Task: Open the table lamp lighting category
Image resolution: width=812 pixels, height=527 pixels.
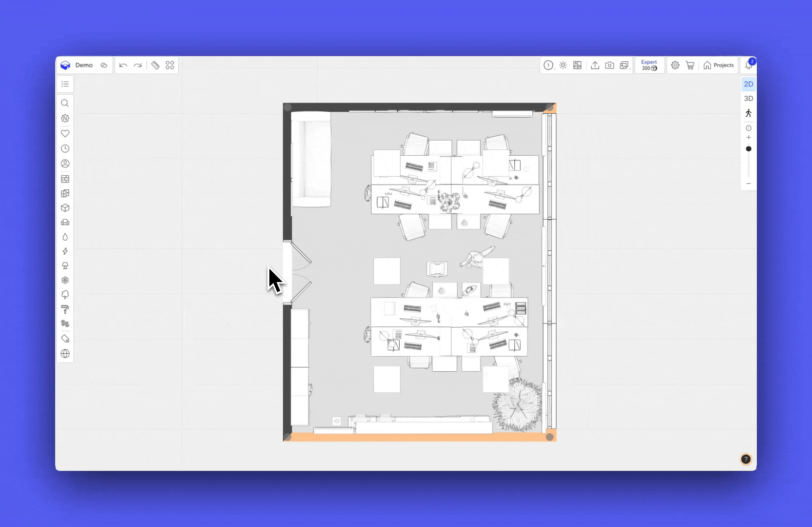Action: pos(65,265)
